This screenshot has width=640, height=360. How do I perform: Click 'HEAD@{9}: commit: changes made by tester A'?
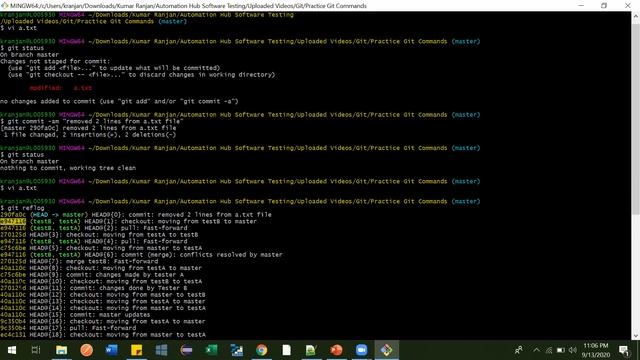click(107, 275)
